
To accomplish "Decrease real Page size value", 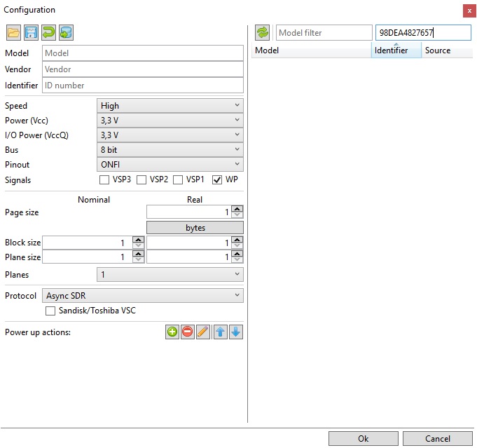I will [x=237, y=215].
